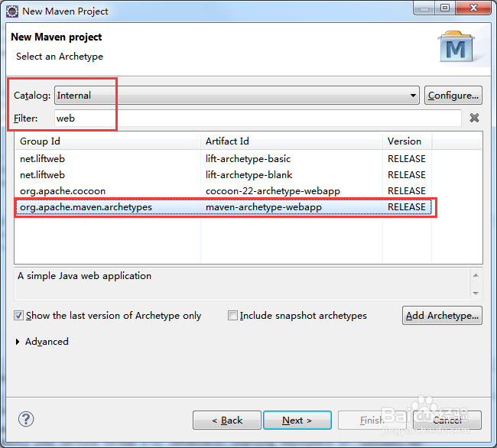
Task: Go to the previous page with Back
Action: point(227,420)
